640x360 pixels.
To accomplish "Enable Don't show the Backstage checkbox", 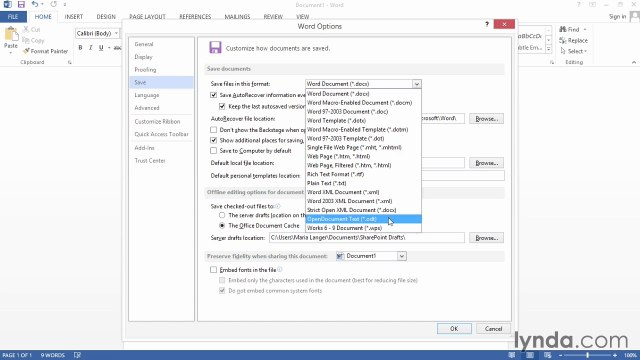I will [213, 130].
